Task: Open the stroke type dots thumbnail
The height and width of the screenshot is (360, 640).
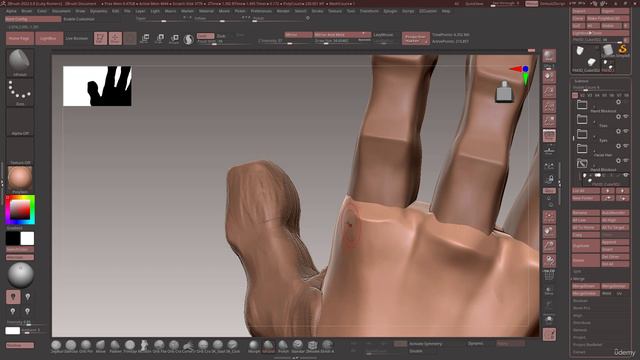Action: 20,93
